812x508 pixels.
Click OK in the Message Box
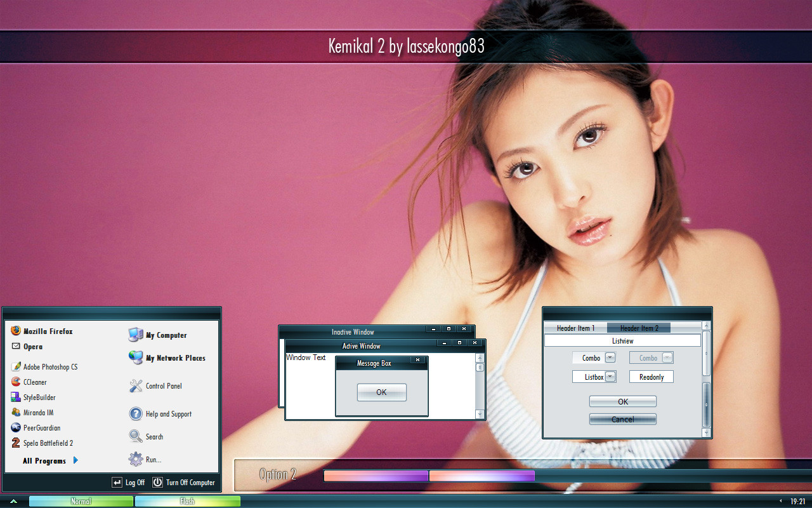tap(381, 392)
